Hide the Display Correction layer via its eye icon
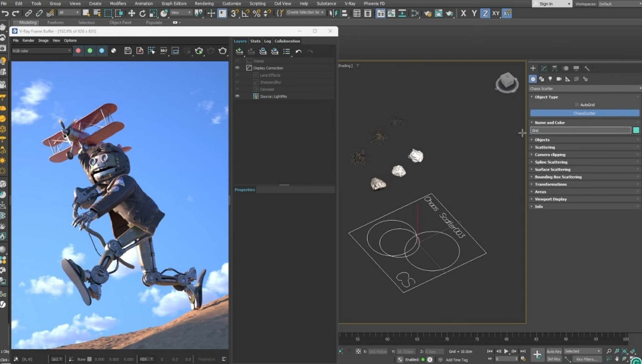This screenshot has height=364, width=642. [237, 68]
